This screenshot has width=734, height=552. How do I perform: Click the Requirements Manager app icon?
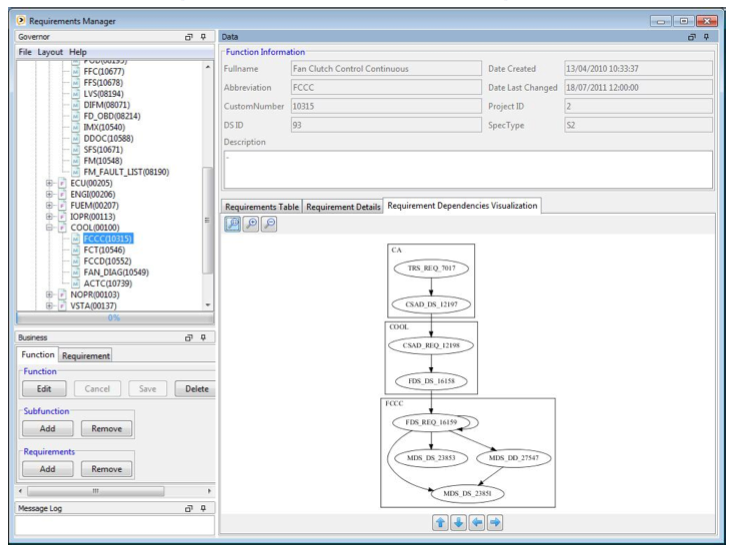21,21
